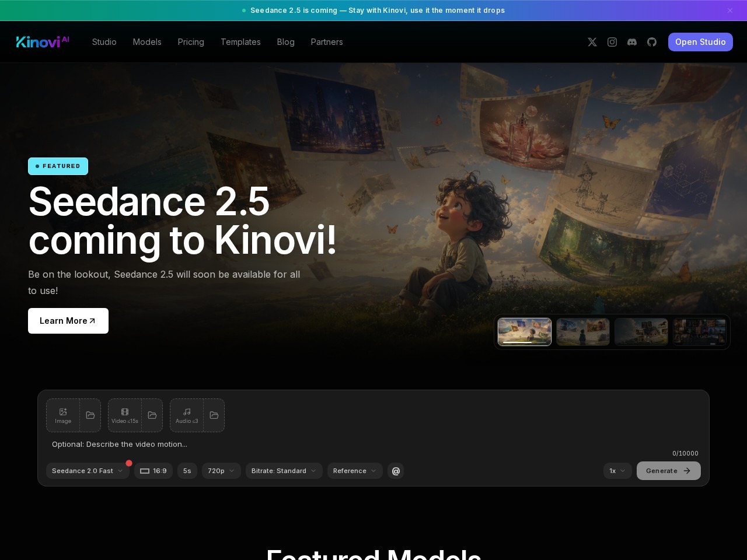Open the 1x quantity dropdown
Image resolution: width=747 pixels, height=560 pixels.
(x=617, y=471)
